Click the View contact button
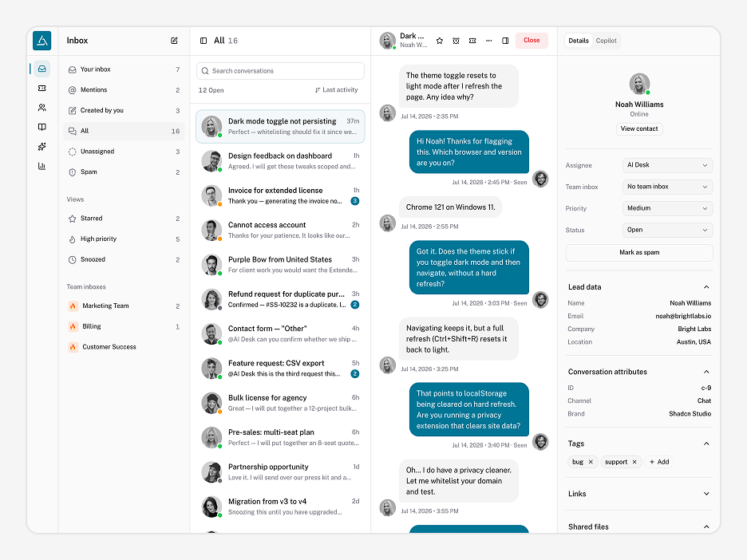The height and width of the screenshot is (560, 747). tap(638, 129)
